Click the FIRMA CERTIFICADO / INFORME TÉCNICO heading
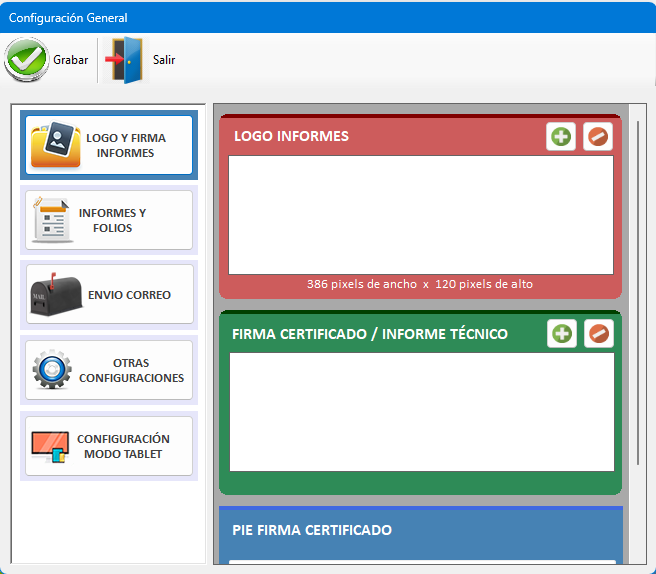 click(370, 334)
